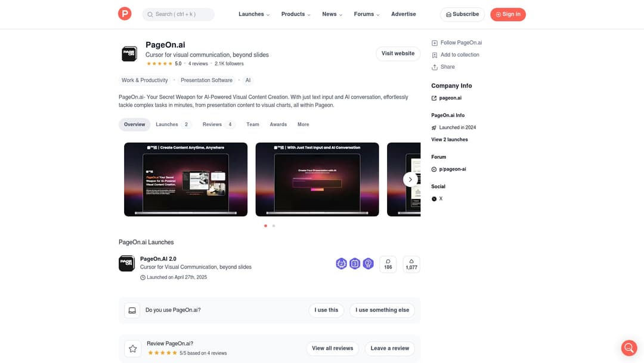644x363 pixels.
Task: Click the Follow PageOn.ai plus icon
Action: (x=435, y=43)
